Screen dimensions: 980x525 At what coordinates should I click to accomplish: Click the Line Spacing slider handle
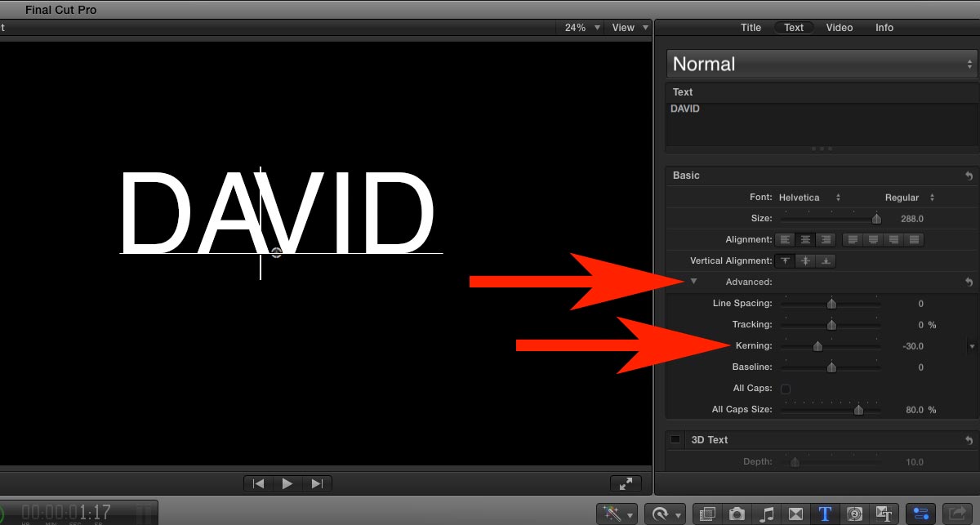pos(831,304)
